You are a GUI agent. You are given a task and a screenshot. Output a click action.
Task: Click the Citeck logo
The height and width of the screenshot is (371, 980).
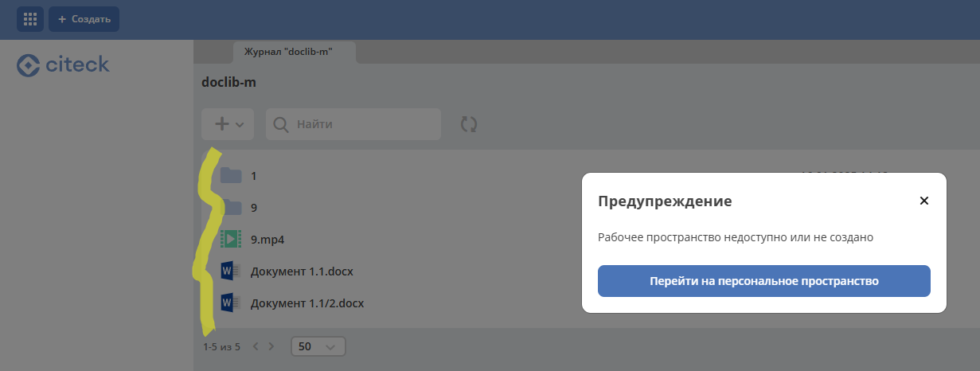pos(63,65)
